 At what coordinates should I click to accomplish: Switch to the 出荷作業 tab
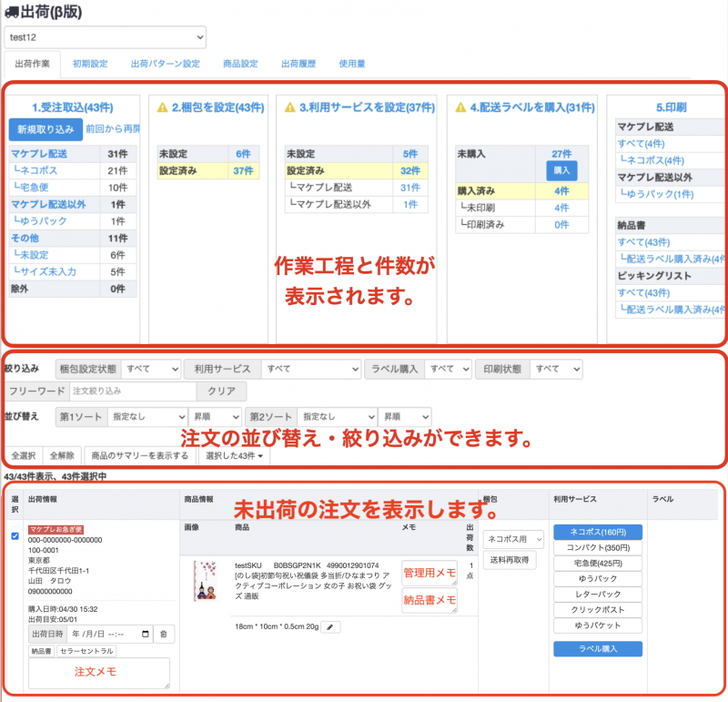(x=32, y=64)
